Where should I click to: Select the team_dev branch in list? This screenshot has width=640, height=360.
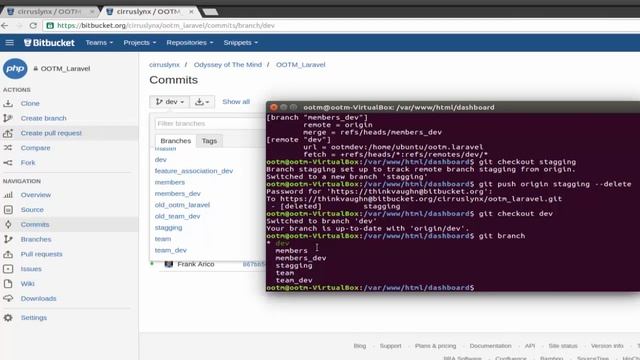pos(171,250)
